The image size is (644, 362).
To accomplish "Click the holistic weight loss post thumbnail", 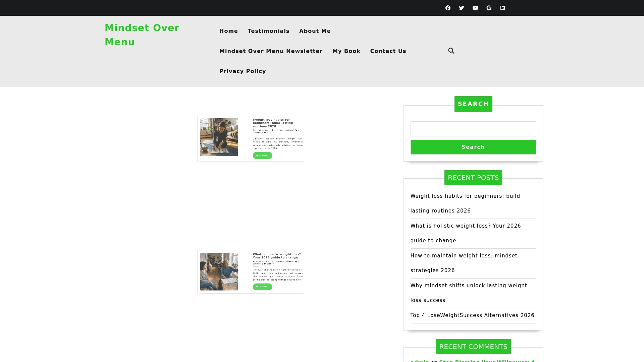I will pos(219,271).
